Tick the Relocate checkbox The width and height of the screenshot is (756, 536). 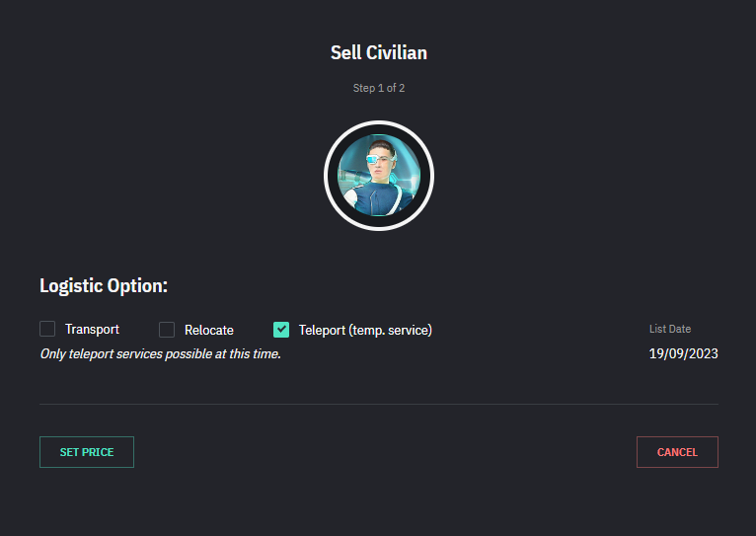167,330
